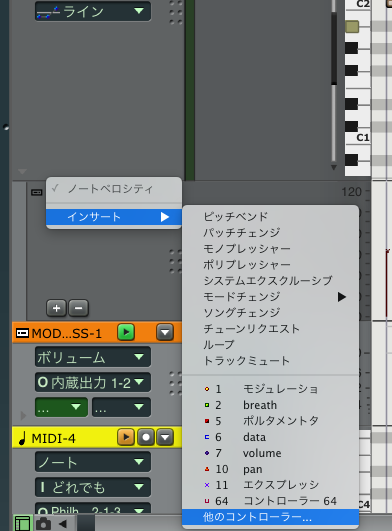Click the controller lane icon beside menu
The height and width of the screenshot is (531, 392).
[x=37, y=192]
